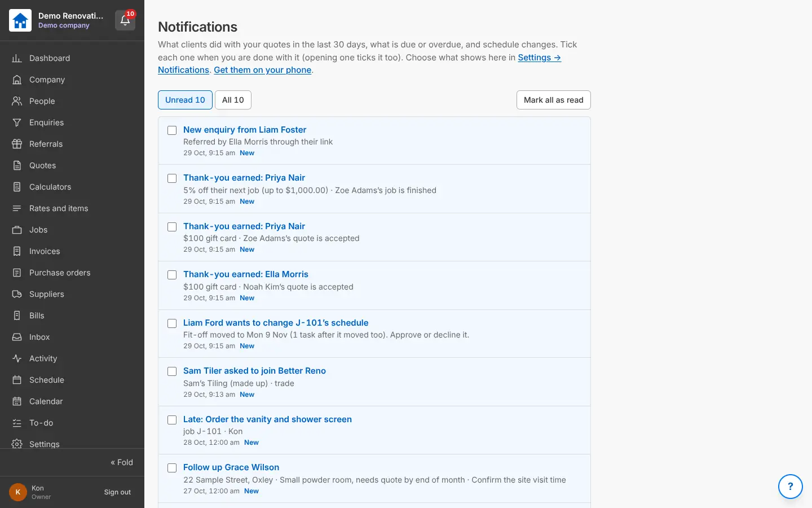
Task: Tick checkbox for Priya Nair 5% off notification
Action: tap(172, 178)
